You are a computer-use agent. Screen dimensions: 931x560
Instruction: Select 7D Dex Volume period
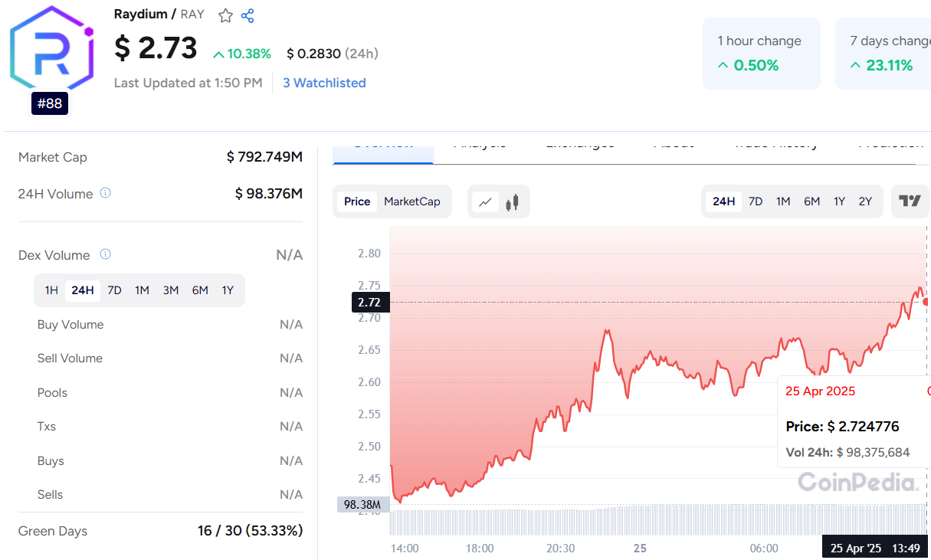114,290
